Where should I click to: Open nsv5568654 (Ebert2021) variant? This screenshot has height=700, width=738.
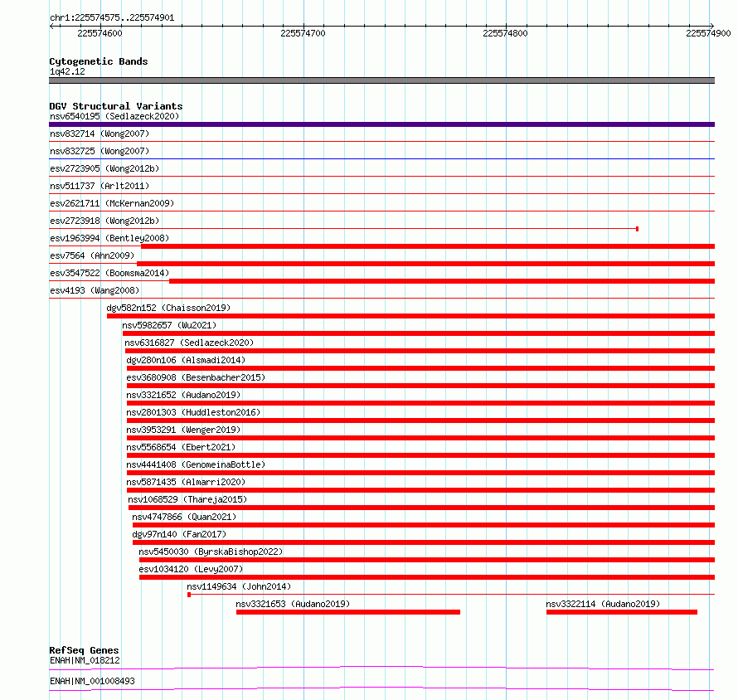(x=181, y=447)
